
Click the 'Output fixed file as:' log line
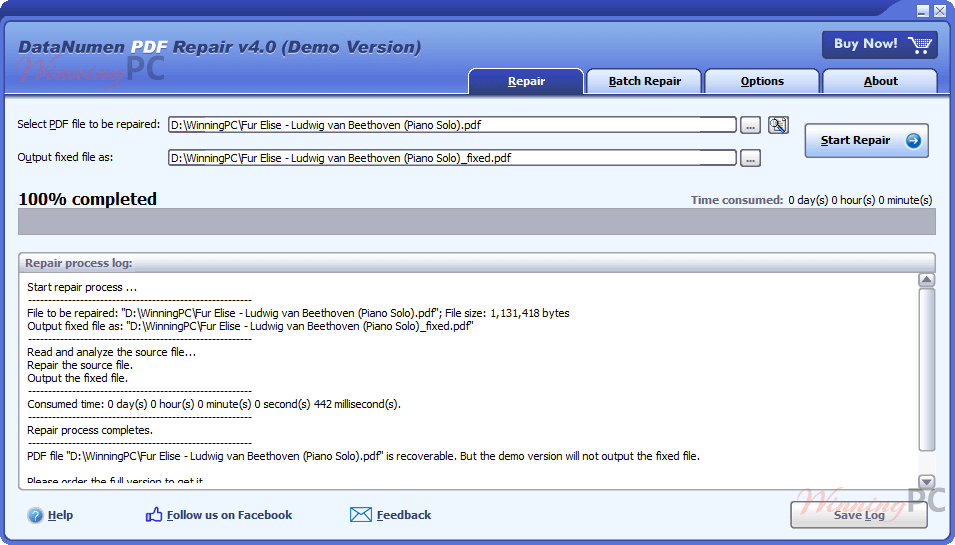pos(250,326)
